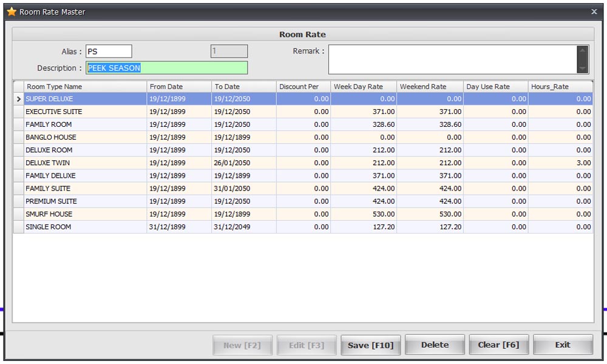Click the Description field with PEEK SEASON
Image resolution: width=607 pixels, height=364 pixels.
coord(167,68)
